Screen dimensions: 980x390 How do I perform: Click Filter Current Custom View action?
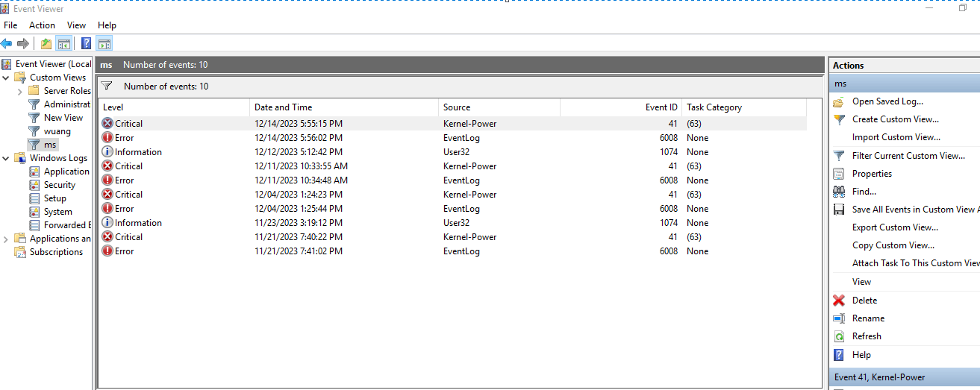(x=908, y=156)
